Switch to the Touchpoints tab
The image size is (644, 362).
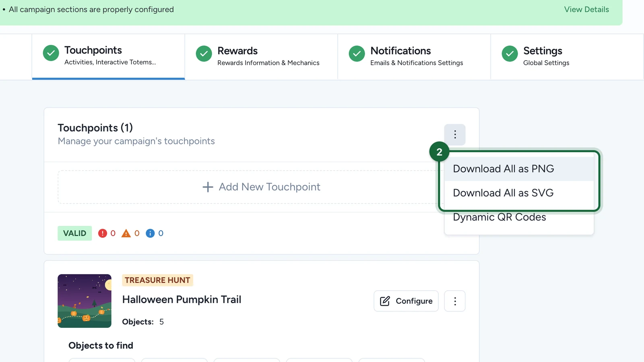(108, 57)
